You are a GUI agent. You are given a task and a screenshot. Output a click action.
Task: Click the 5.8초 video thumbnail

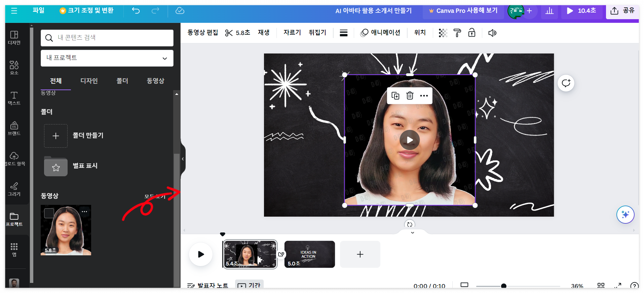click(x=66, y=230)
